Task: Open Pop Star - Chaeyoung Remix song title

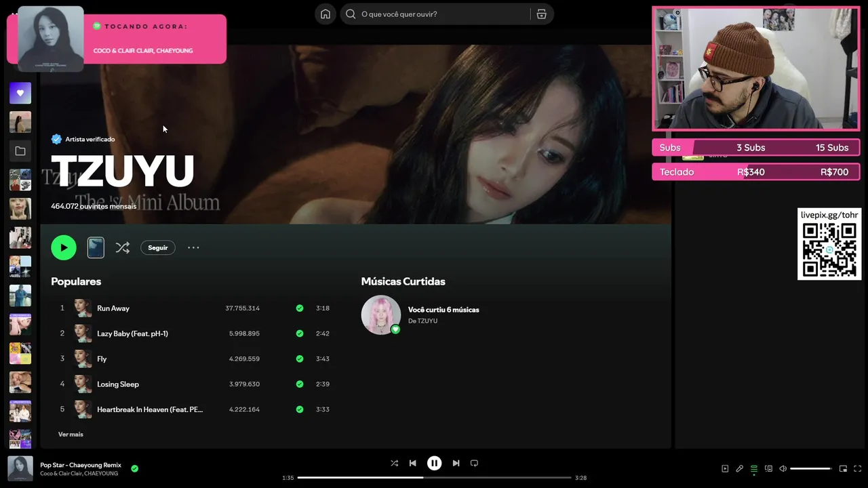Action: [81, 465]
